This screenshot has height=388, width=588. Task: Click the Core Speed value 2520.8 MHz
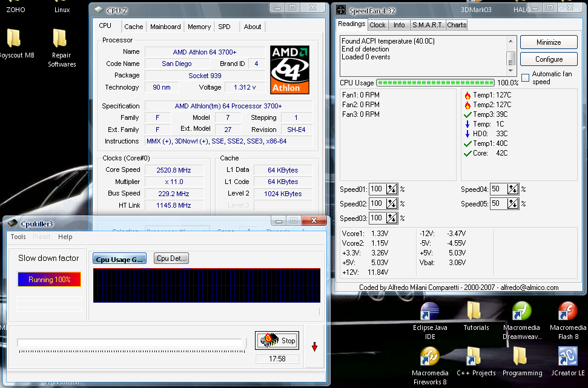click(174, 170)
